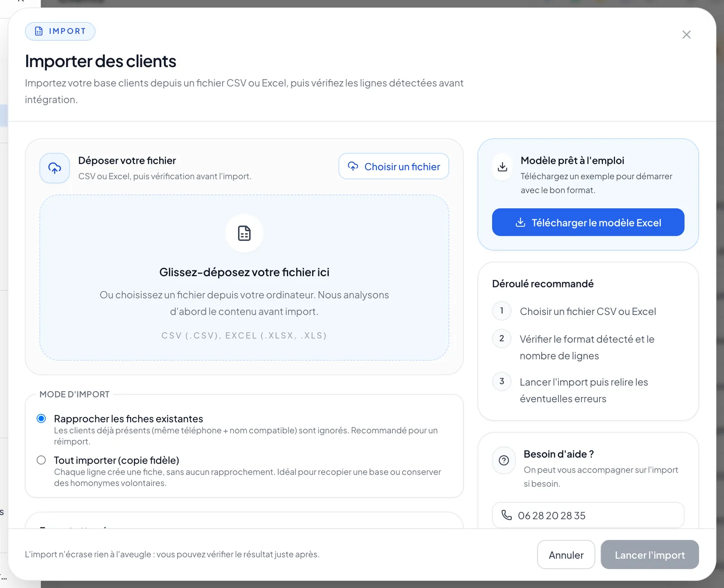Click the download icon next to Modèle prêt à l'emploi

(x=502, y=167)
